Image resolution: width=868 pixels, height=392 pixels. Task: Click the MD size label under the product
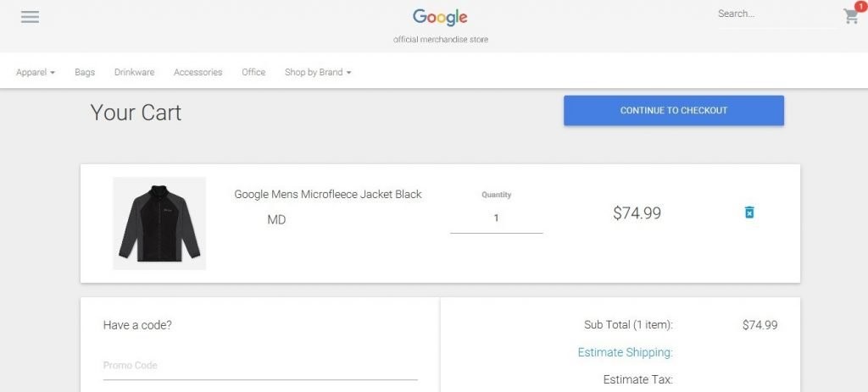pyautogui.click(x=276, y=220)
